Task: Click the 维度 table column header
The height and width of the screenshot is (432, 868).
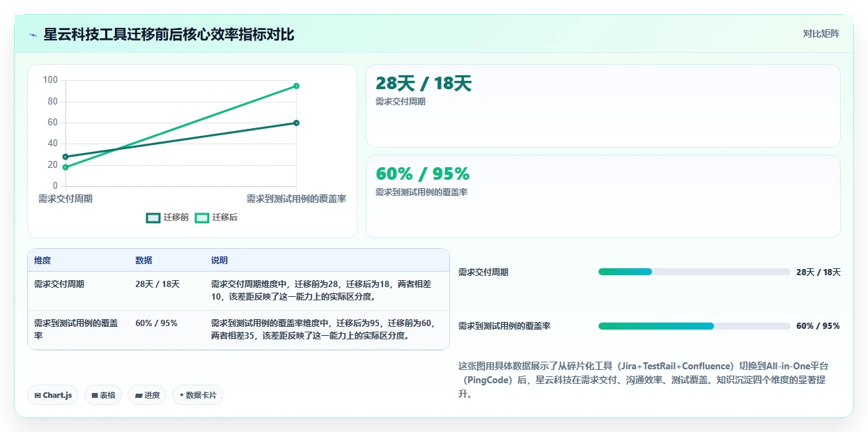Action: tap(42, 261)
